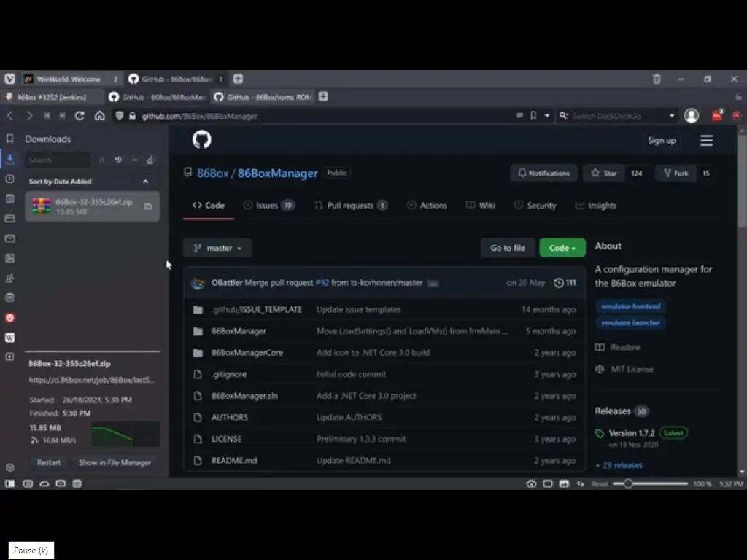This screenshot has height=560, width=747.
Task: Open the status bar mail icon
Action: [x=61, y=483]
